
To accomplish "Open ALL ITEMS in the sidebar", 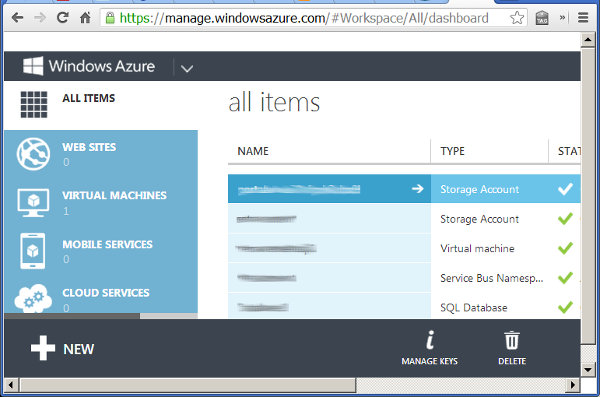I will point(88,98).
